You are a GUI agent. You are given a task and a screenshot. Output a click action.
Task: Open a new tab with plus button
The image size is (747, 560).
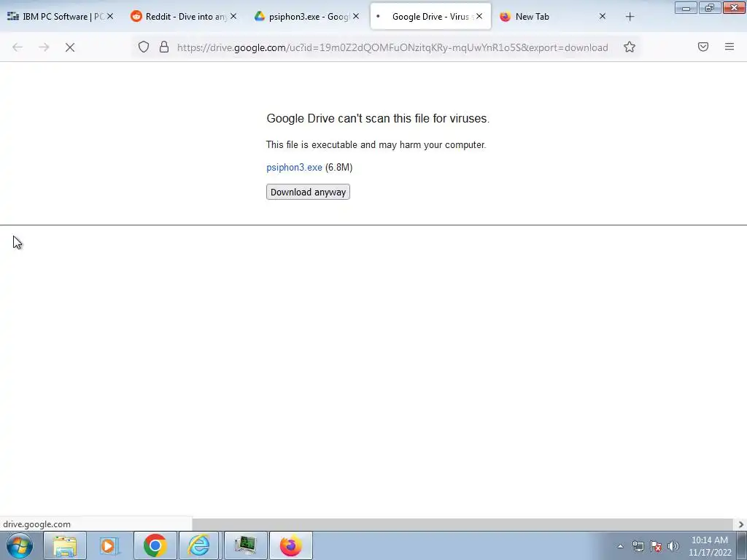coord(630,17)
